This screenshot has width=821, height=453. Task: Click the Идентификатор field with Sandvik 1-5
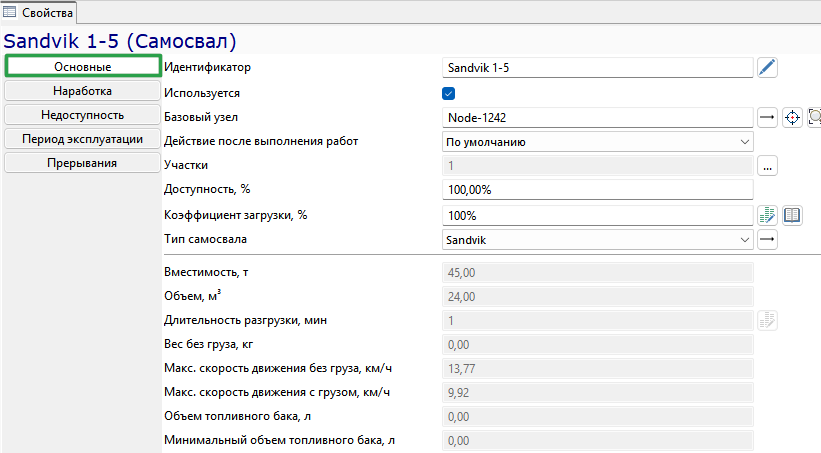click(x=597, y=68)
